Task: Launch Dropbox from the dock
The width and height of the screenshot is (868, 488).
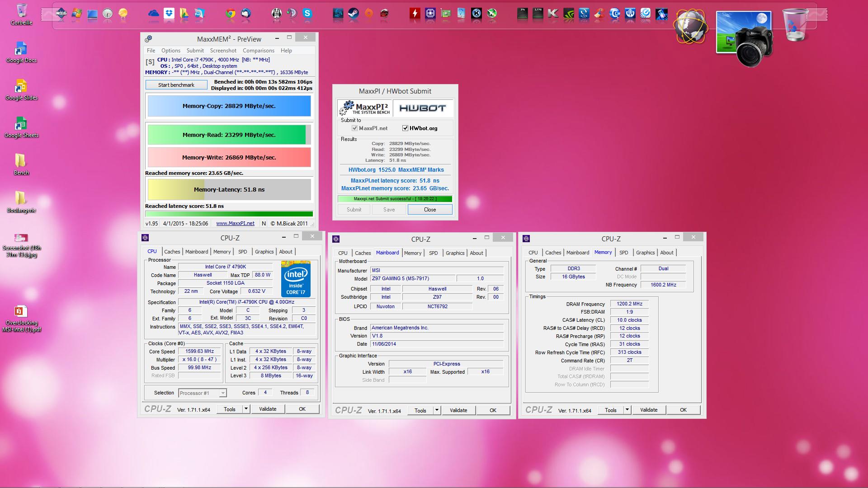Action: point(169,14)
